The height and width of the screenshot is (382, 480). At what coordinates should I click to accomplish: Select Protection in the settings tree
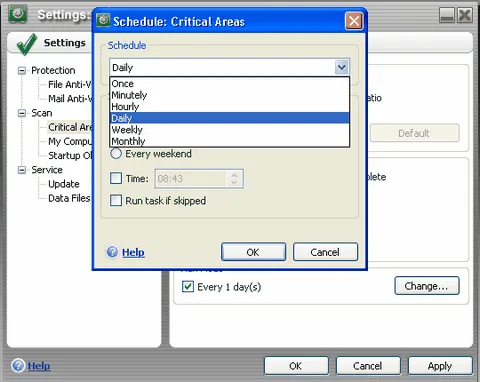53,70
